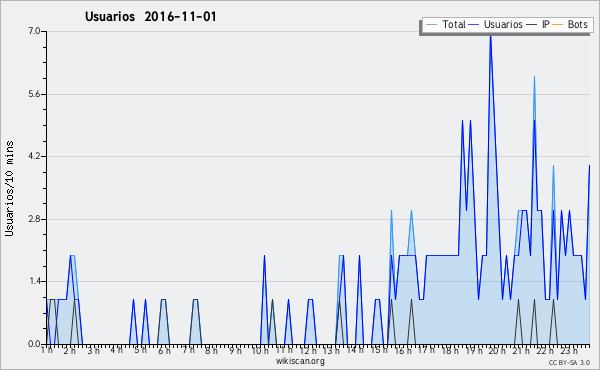Viewport: 600px width, 370px height.
Task: Click the '7 h' x-axis label
Action: [188, 350]
